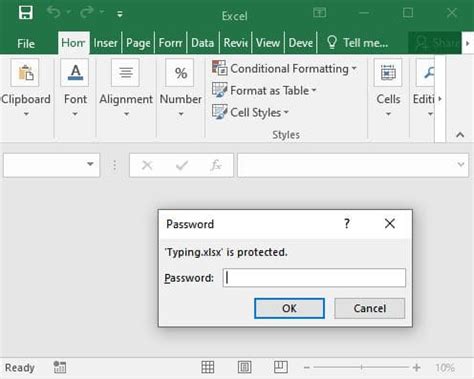Expand the Editing group dropdown arrow

[430, 114]
